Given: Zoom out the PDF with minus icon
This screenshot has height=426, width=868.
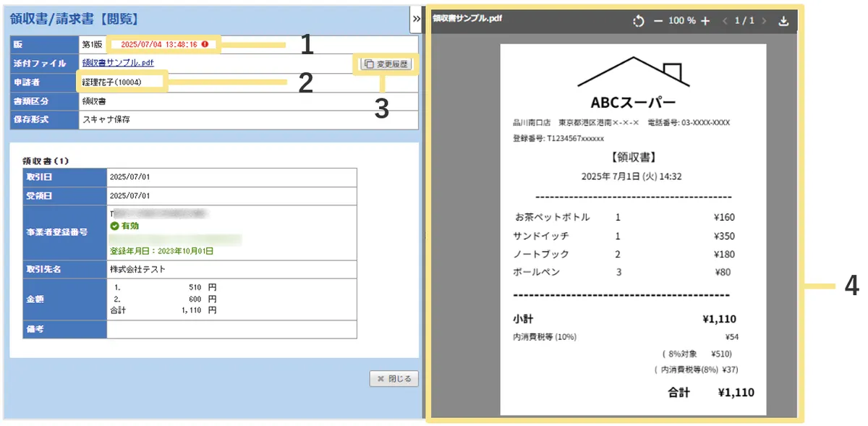Looking at the screenshot, I should pos(658,21).
